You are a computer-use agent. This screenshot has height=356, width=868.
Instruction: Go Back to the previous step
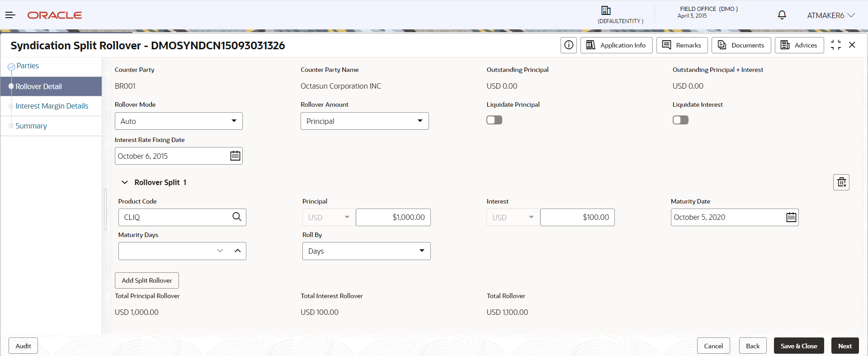[x=753, y=346]
